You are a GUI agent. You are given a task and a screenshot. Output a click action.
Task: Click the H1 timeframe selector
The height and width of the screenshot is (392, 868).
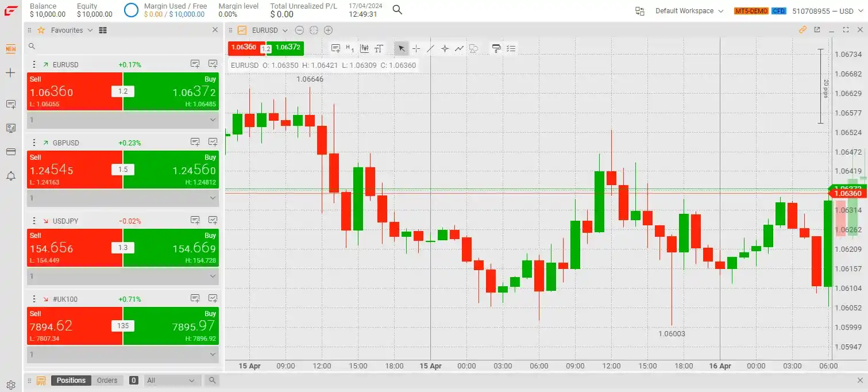tap(350, 49)
